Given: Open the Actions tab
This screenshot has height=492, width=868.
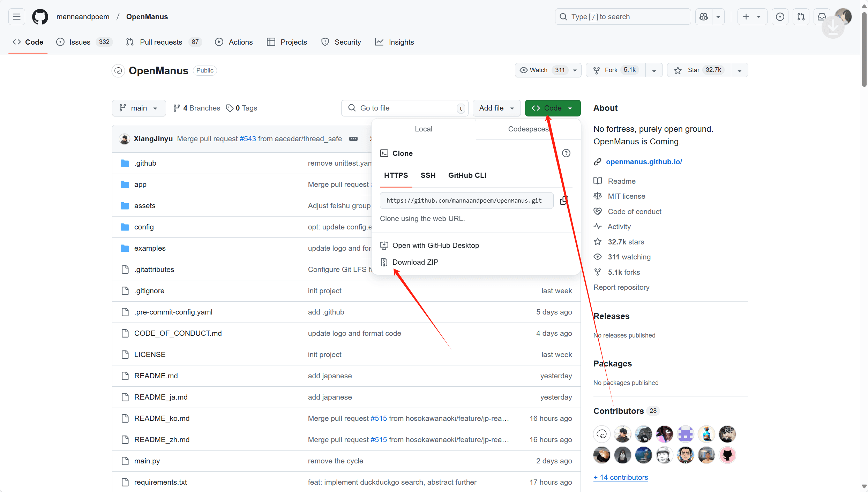Looking at the screenshot, I should point(234,42).
